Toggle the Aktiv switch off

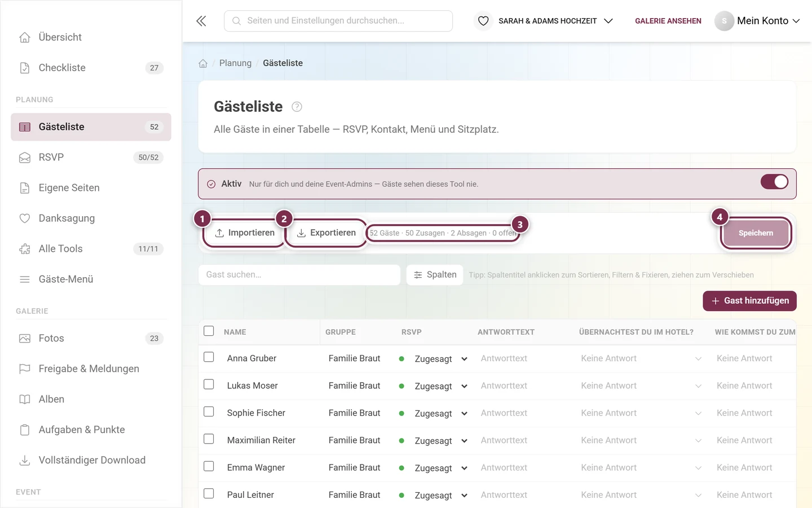(x=774, y=182)
